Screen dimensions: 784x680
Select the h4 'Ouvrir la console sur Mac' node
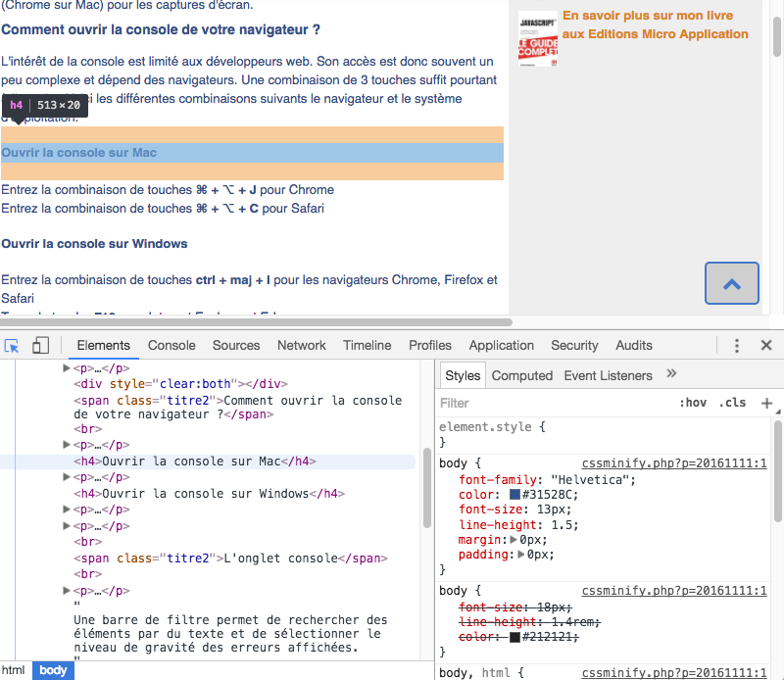pos(195,461)
